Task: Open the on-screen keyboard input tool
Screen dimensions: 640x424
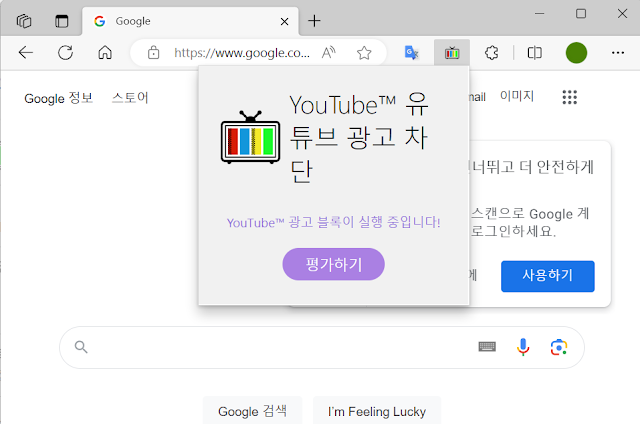Action: click(487, 347)
